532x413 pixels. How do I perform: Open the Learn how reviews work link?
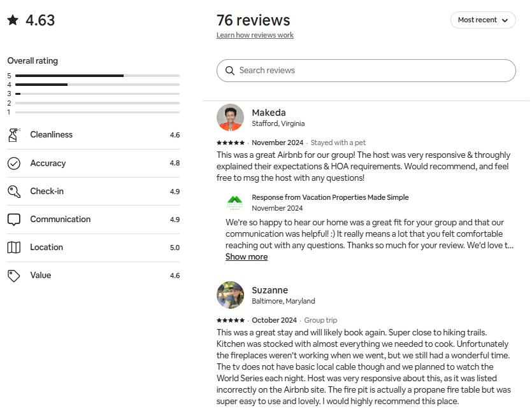point(255,36)
